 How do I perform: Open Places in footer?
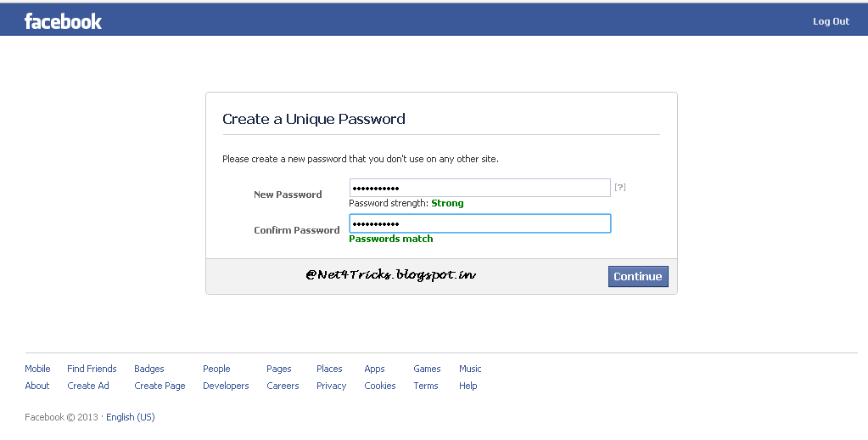[329, 369]
